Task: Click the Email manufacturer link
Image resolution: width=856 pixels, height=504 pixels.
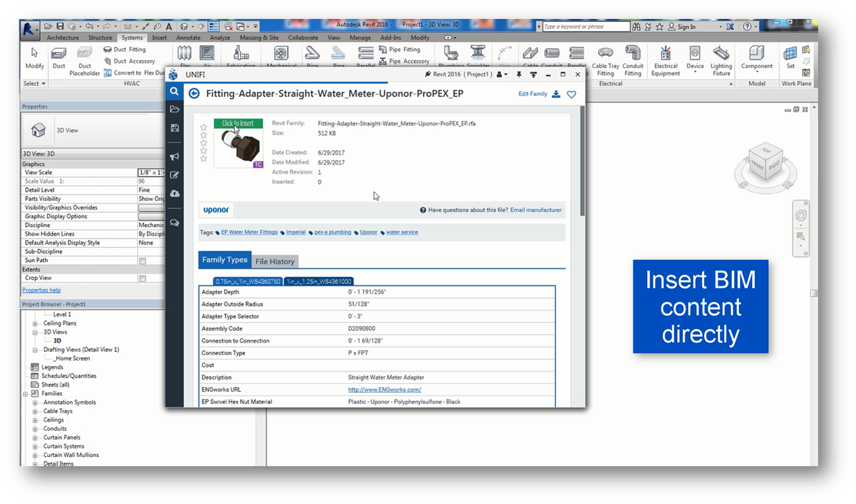Action: [x=535, y=210]
